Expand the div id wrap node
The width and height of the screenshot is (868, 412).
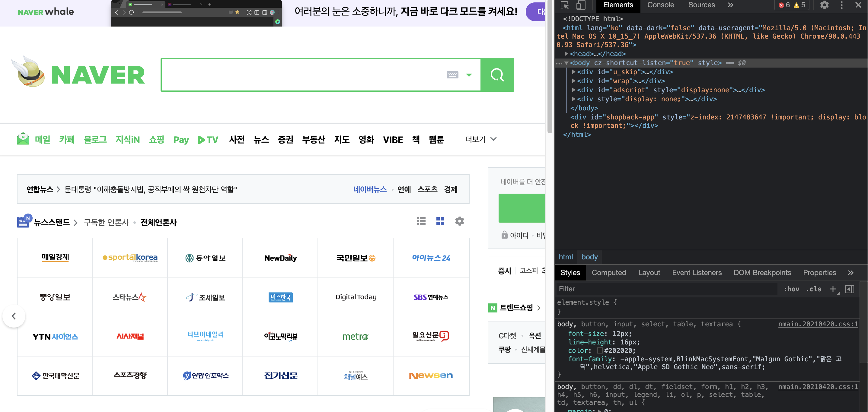573,81
